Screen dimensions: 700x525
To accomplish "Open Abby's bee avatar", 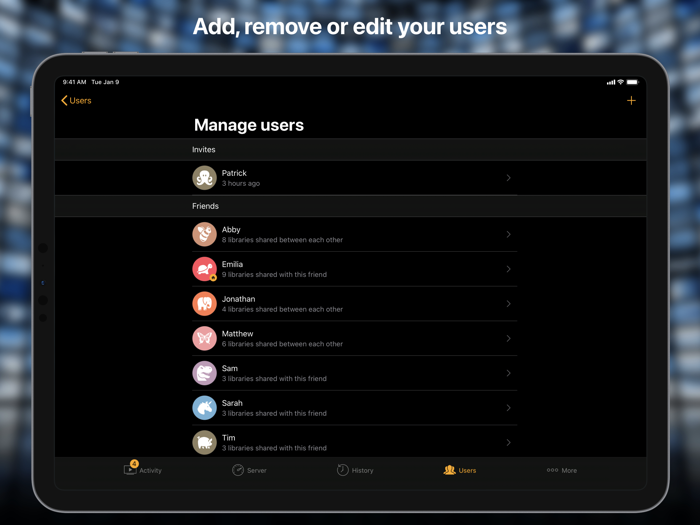I will [x=204, y=234].
